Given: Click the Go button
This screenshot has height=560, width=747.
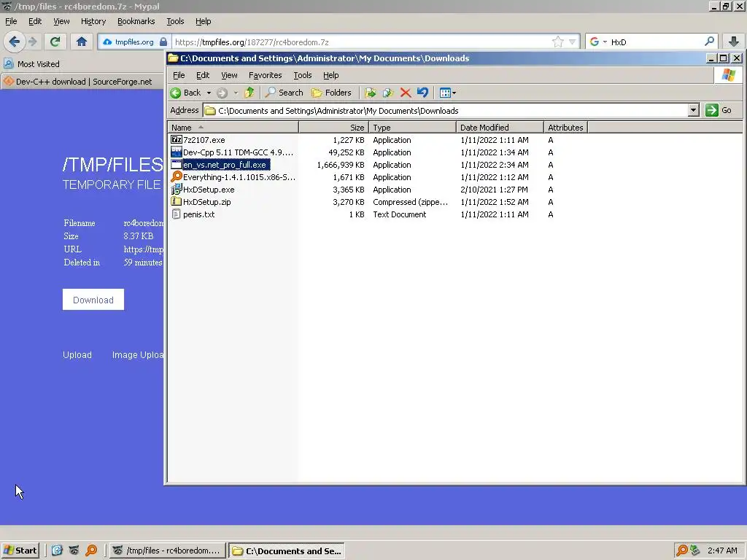Looking at the screenshot, I should (719, 111).
